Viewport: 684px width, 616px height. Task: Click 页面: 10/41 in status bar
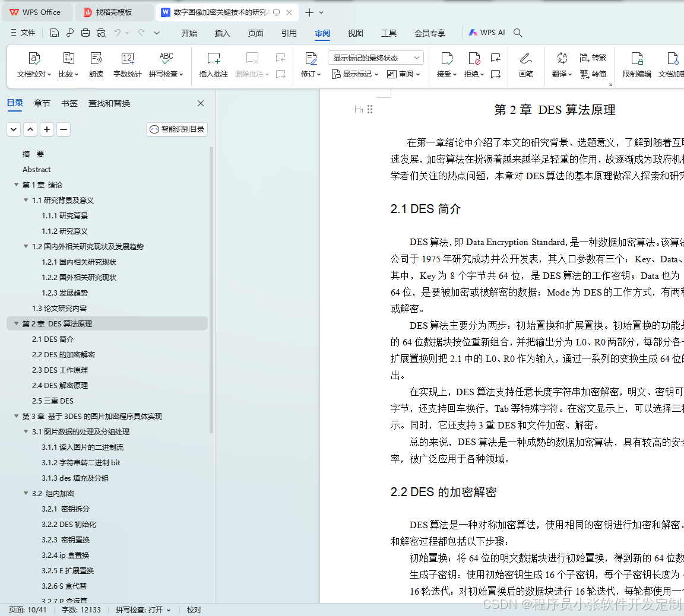[27, 610]
